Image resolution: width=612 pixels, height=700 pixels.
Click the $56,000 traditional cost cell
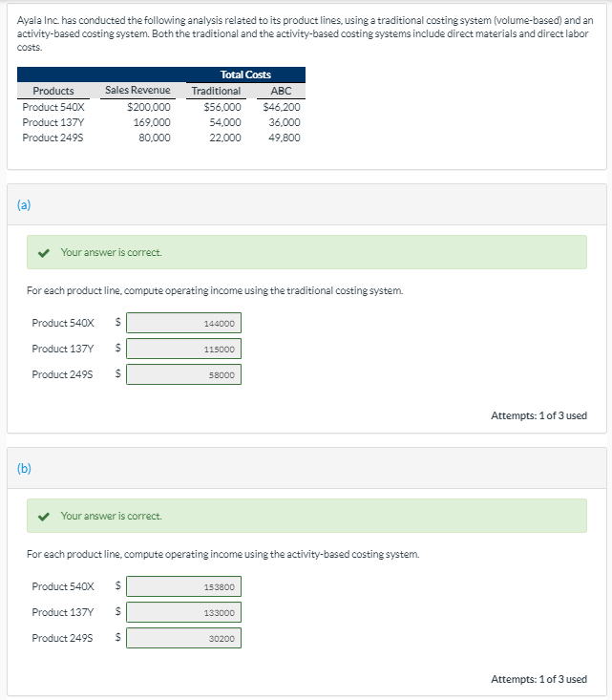click(x=222, y=107)
